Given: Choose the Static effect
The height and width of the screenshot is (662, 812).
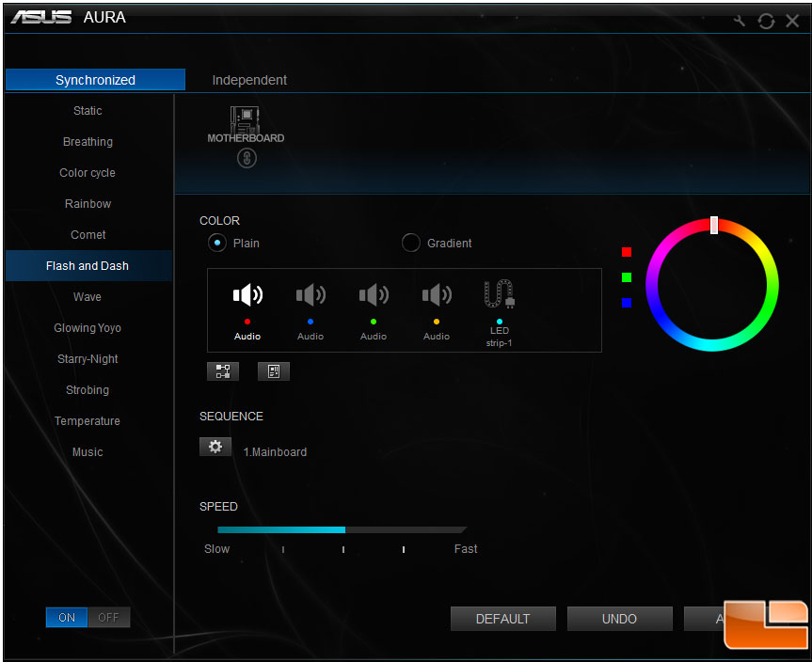Looking at the screenshot, I should point(88,111).
